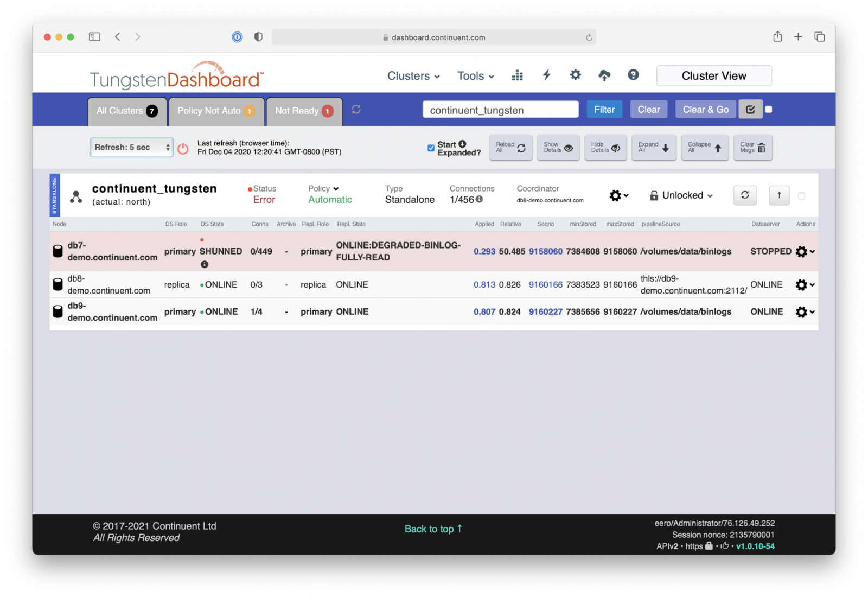Click the Safari share icon
Image resolution: width=868 pixels, height=598 pixels.
tap(777, 36)
